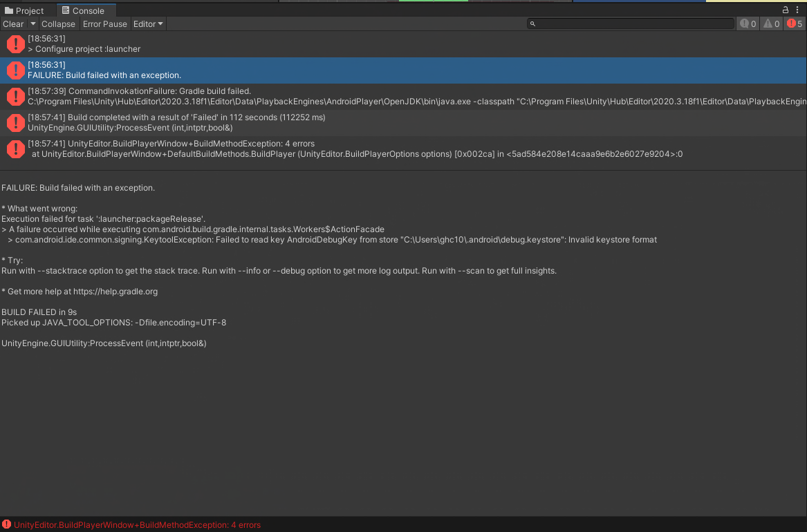Viewport: 807px width, 532px height.
Task: Toggle error messages filter showing 5
Action: click(794, 23)
